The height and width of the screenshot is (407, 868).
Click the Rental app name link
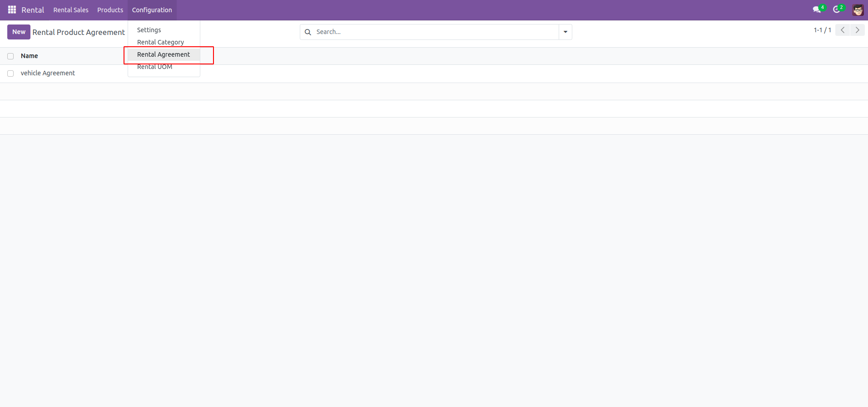click(33, 10)
